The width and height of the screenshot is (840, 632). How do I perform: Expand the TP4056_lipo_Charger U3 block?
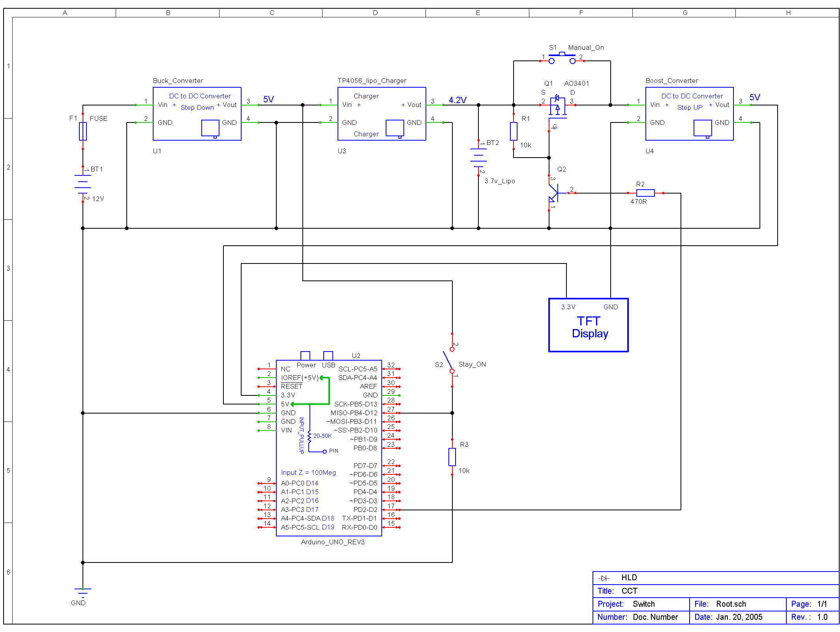(381, 113)
